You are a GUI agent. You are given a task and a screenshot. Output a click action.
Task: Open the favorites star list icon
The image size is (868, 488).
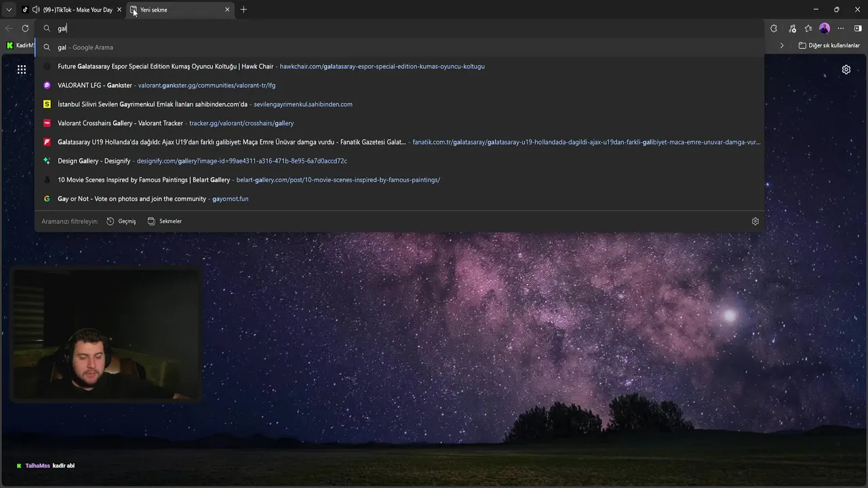808,28
